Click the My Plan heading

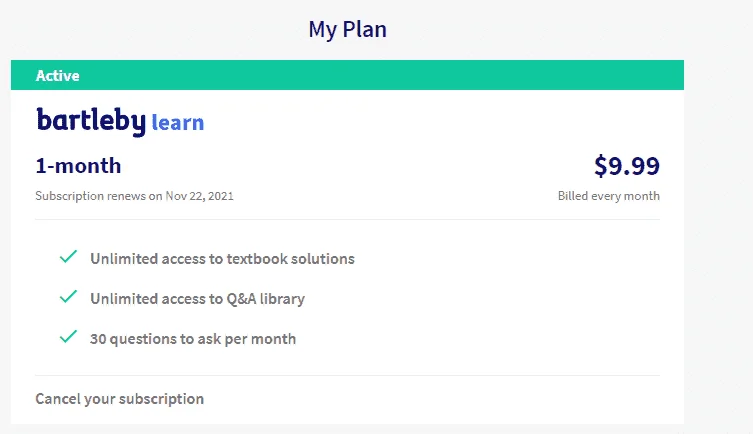tap(347, 29)
